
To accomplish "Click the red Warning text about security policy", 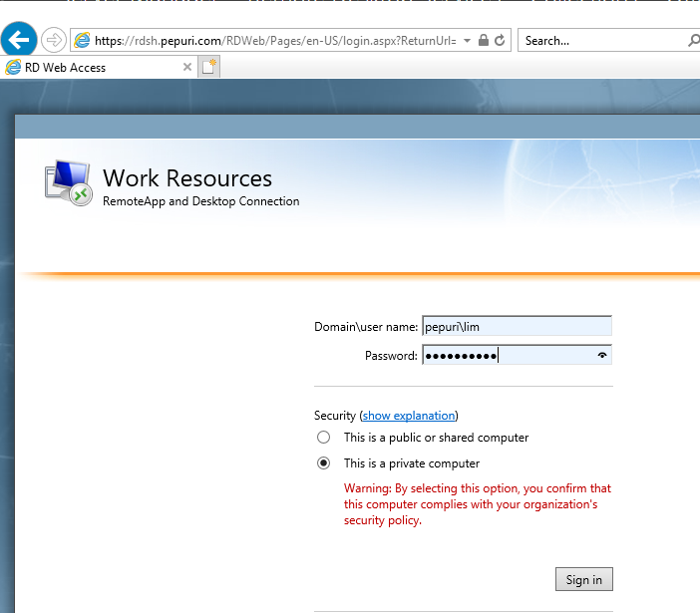I will [x=478, y=504].
